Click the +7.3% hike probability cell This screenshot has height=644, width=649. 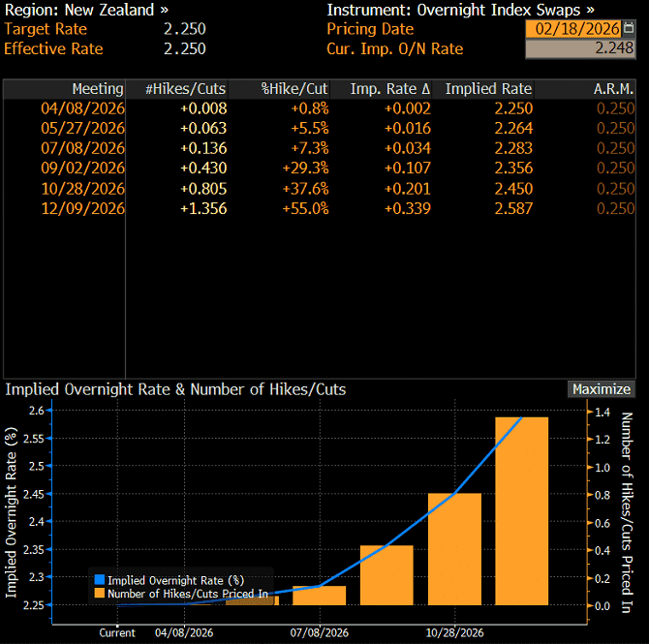310,148
